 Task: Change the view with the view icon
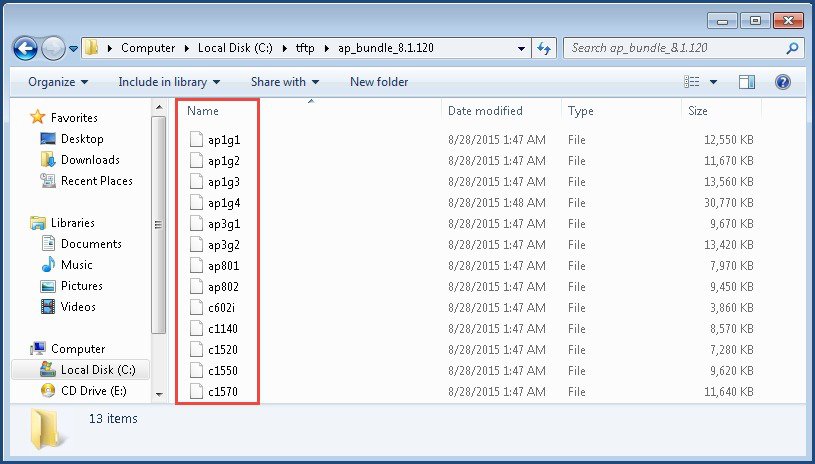pyautogui.click(x=692, y=82)
